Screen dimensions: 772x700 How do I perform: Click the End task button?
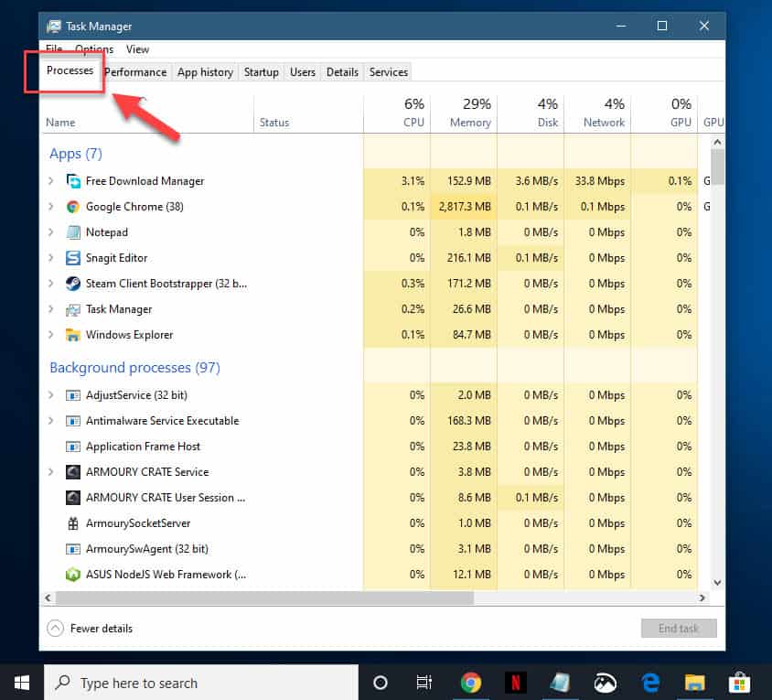point(679,628)
